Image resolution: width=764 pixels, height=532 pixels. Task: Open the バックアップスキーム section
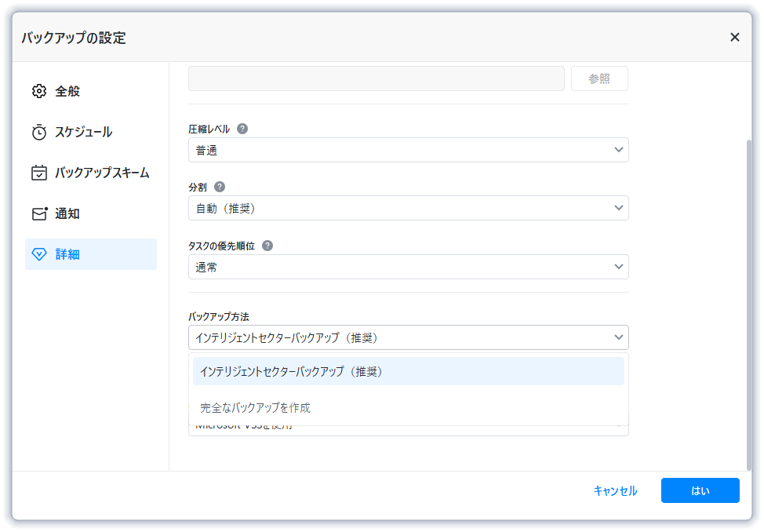pos(101,173)
